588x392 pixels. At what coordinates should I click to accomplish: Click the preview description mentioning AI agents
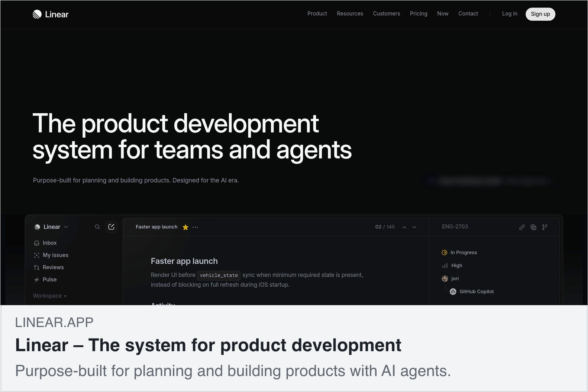click(233, 371)
